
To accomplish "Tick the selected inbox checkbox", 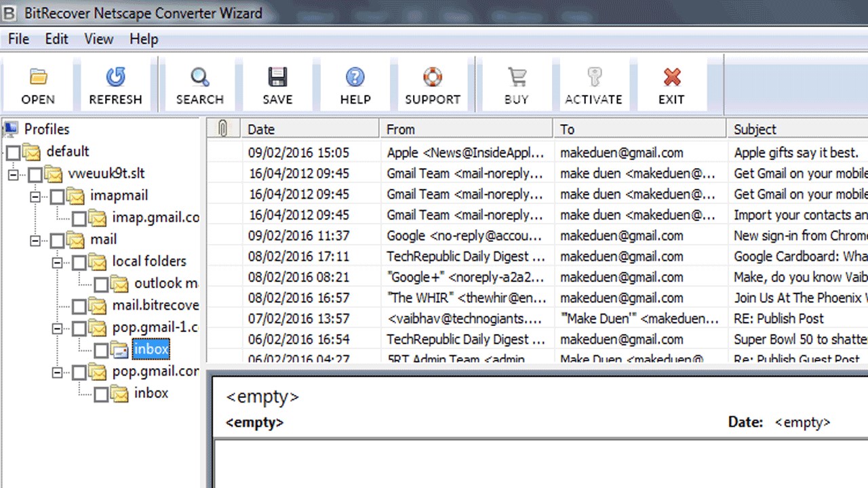I will coord(101,350).
